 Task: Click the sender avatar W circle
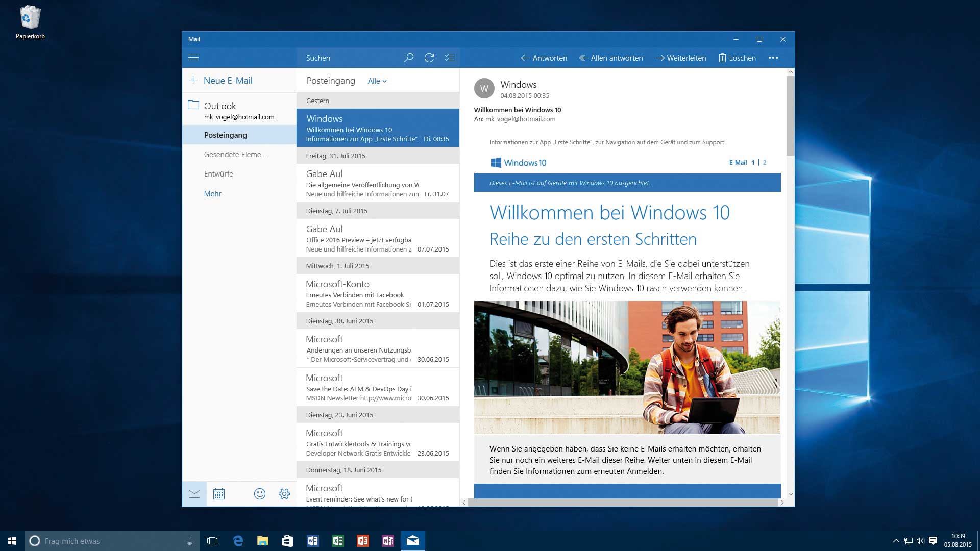484,88
